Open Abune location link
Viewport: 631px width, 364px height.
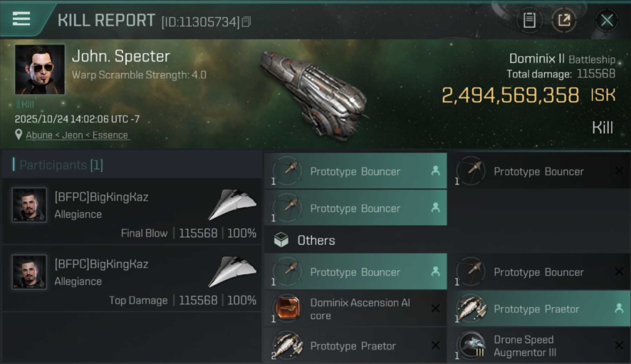click(39, 135)
